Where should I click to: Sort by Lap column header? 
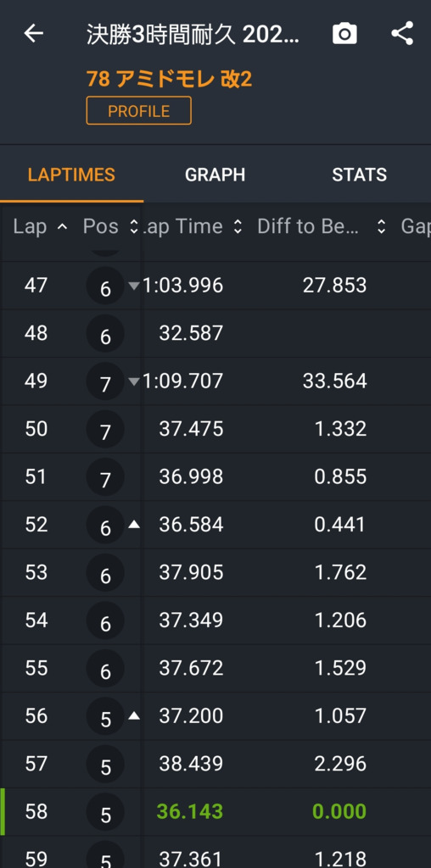tap(41, 226)
